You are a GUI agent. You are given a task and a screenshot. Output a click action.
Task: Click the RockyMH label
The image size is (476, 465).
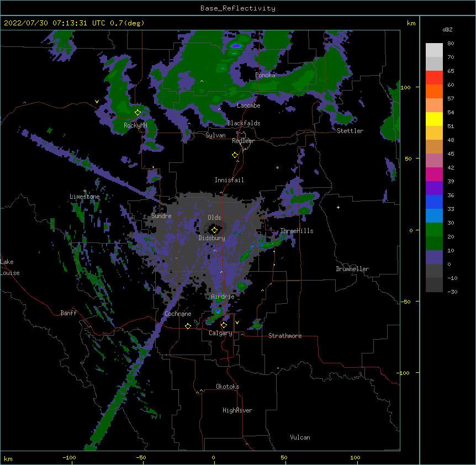(x=135, y=125)
